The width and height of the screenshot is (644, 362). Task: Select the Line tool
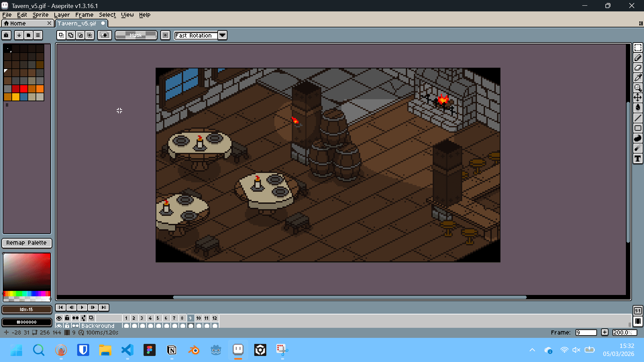638,118
